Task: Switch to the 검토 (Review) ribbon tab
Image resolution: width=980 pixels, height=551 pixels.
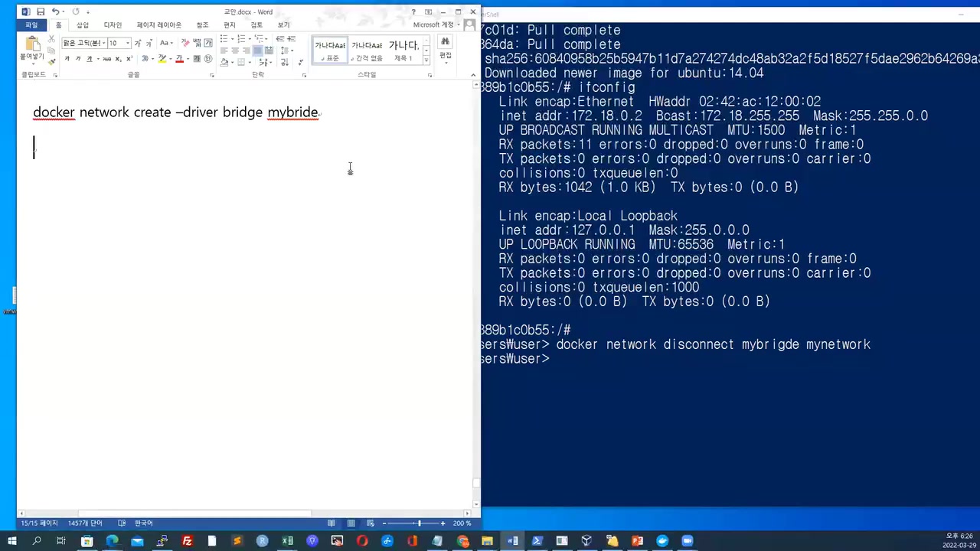Action: click(x=256, y=25)
